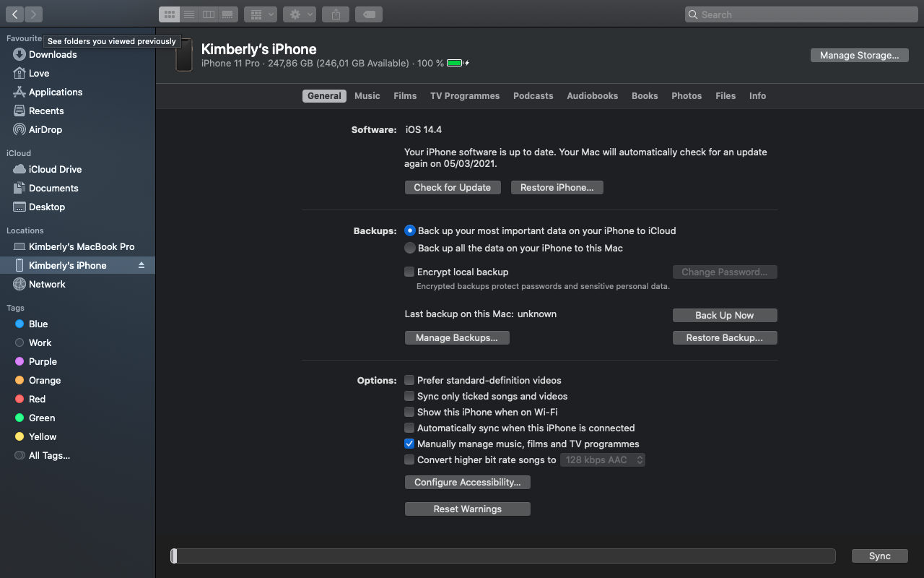Switch to column view in toolbar
The width and height of the screenshot is (924, 578).
tap(209, 14)
